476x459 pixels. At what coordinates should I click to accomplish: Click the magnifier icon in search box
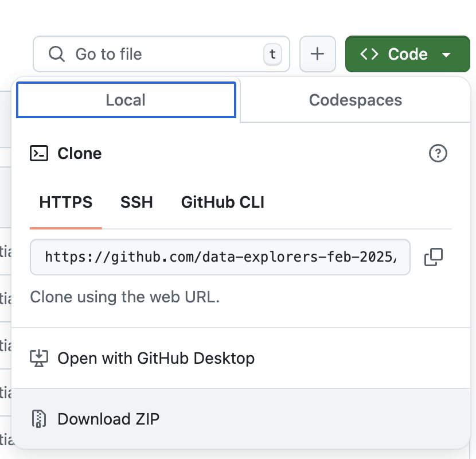(x=56, y=54)
